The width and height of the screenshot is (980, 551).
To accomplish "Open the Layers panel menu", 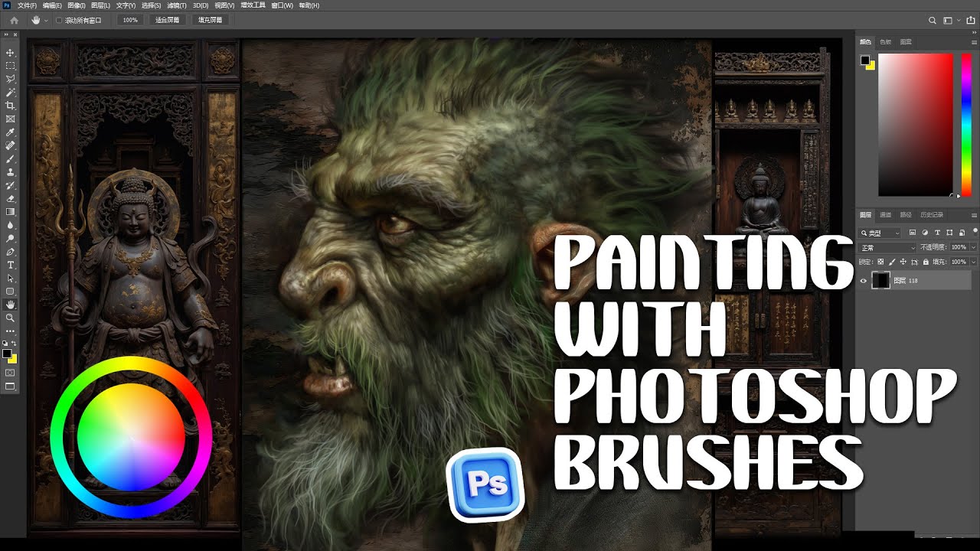I will (x=973, y=215).
